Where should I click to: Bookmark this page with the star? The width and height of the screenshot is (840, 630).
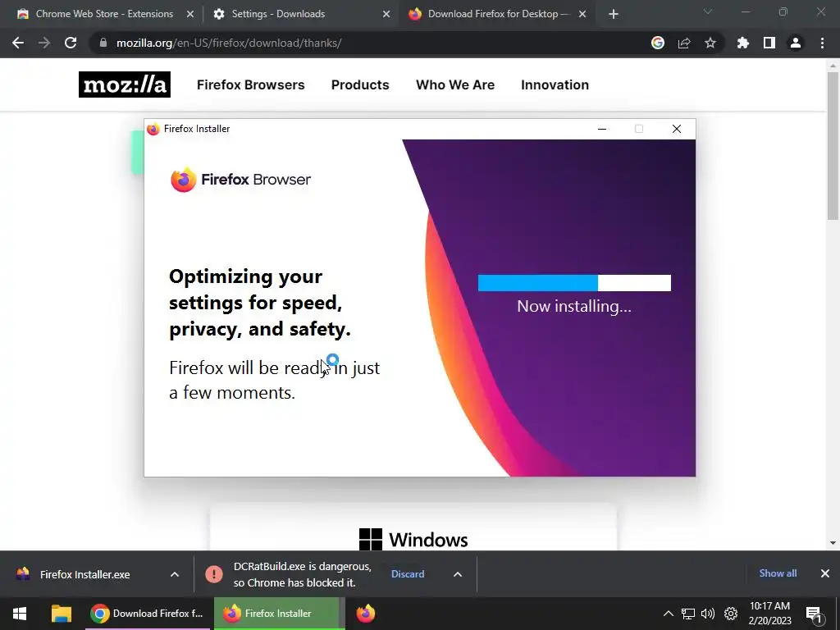click(x=710, y=43)
